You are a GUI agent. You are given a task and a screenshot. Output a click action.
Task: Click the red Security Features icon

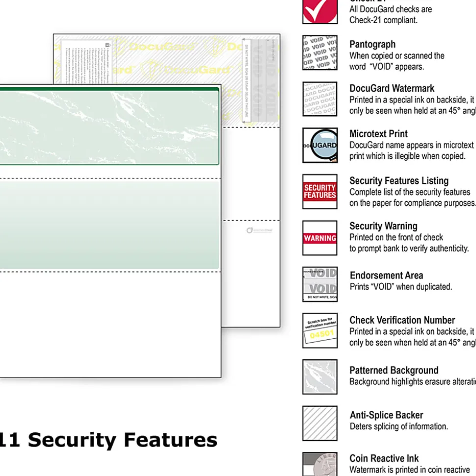pyautogui.click(x=320, y=192)
